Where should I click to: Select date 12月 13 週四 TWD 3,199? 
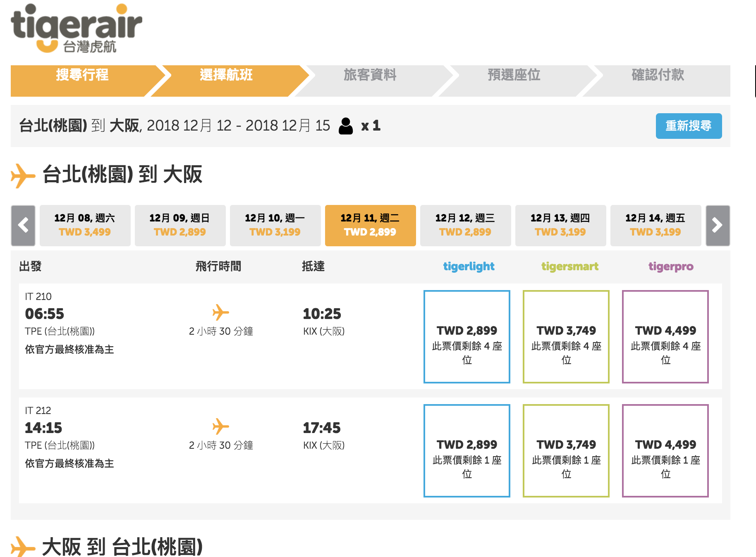561,226
